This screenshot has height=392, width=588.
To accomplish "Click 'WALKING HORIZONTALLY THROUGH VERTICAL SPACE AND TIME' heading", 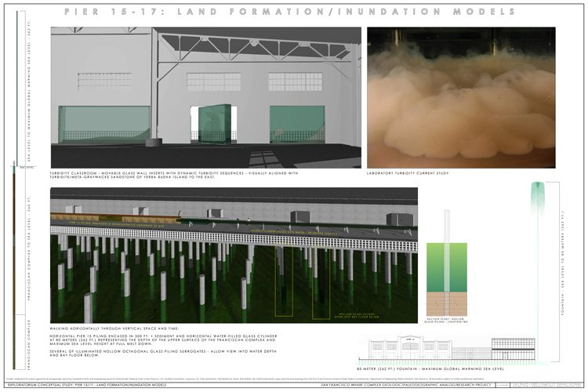I will click(x=114, y=328).
